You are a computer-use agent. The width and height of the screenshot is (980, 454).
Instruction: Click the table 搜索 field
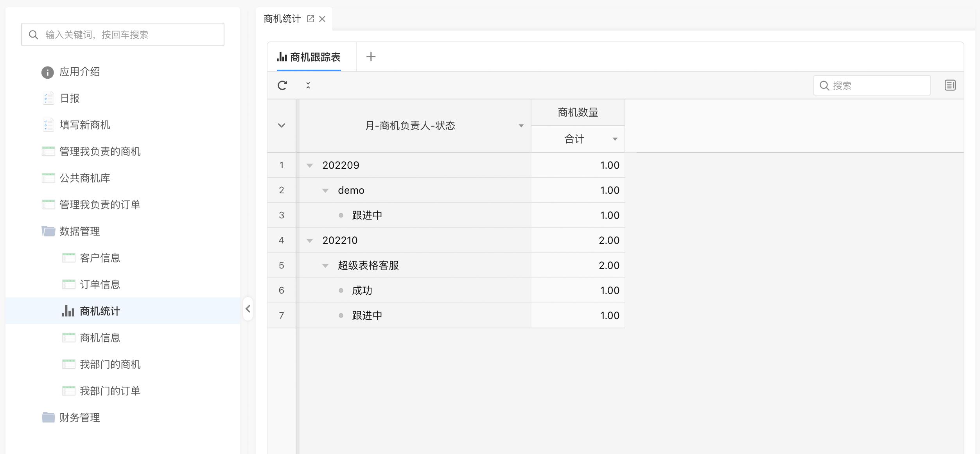click(876, 85)
